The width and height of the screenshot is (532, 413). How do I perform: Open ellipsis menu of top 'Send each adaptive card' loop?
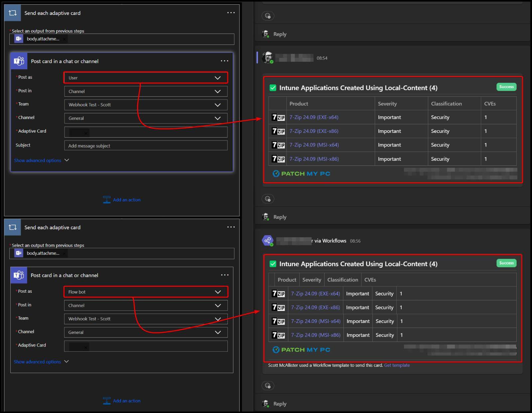[x=231, y=13]
